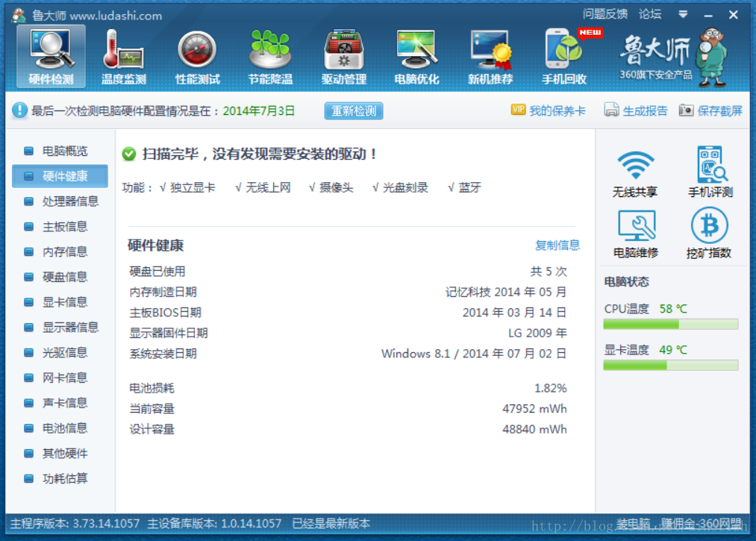This screenshot has width=756, height=541.
Task: Click the 电池损耗 1.82% value
Action: tap(550, 388)
